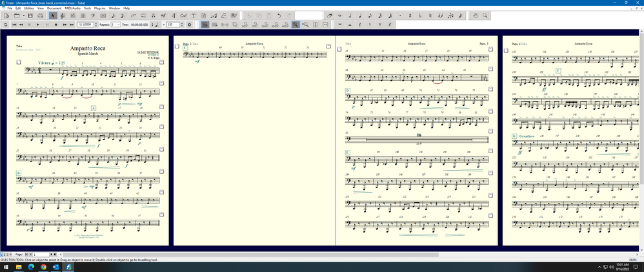Click the Save document icon
This screenshot has height=272, width=644.
coord(31,16)
